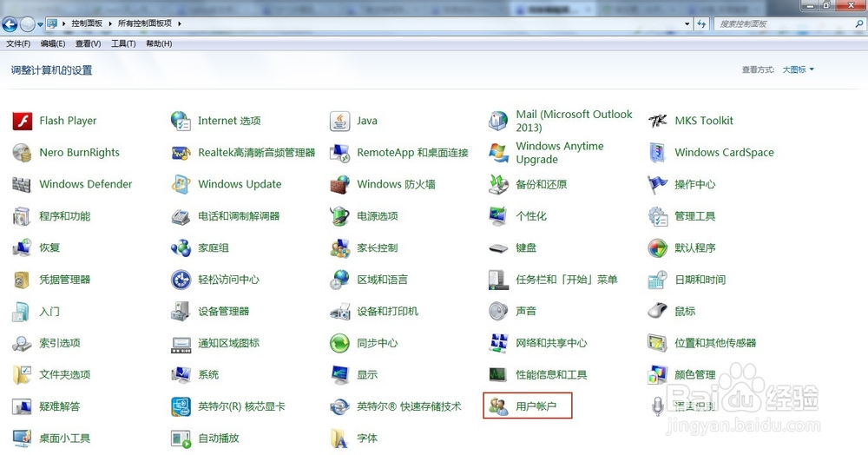The width and height of the screenshot is (868, 455).
Task: Open 家庭组 icon
Action: [x=181, y=248]
